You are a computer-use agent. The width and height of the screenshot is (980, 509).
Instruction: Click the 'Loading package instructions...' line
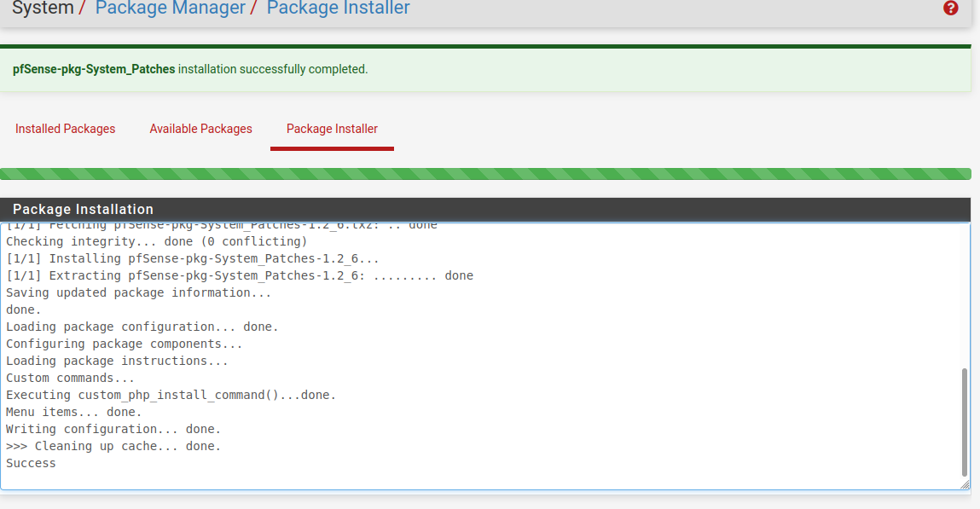pyautogui.click(x=117, y=361)
